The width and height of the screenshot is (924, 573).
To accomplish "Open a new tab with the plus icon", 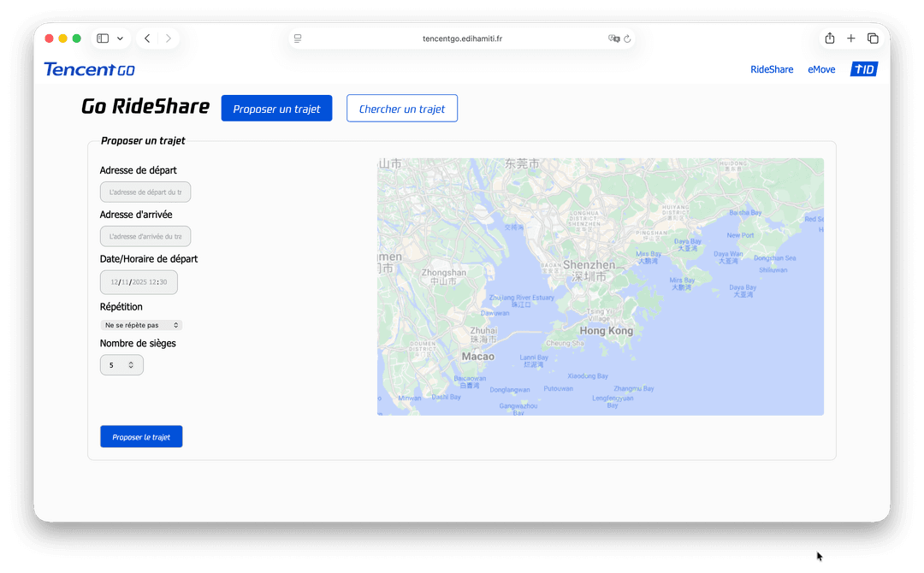I will [x=850, y=38].
